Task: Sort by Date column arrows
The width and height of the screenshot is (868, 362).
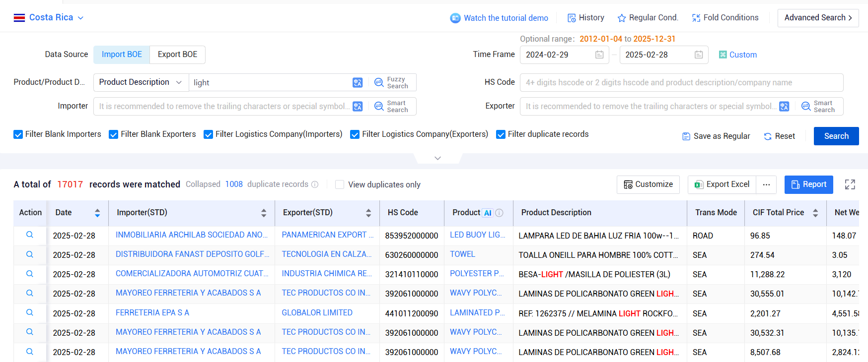Action: pyautogui.click(x=97, y=213)
